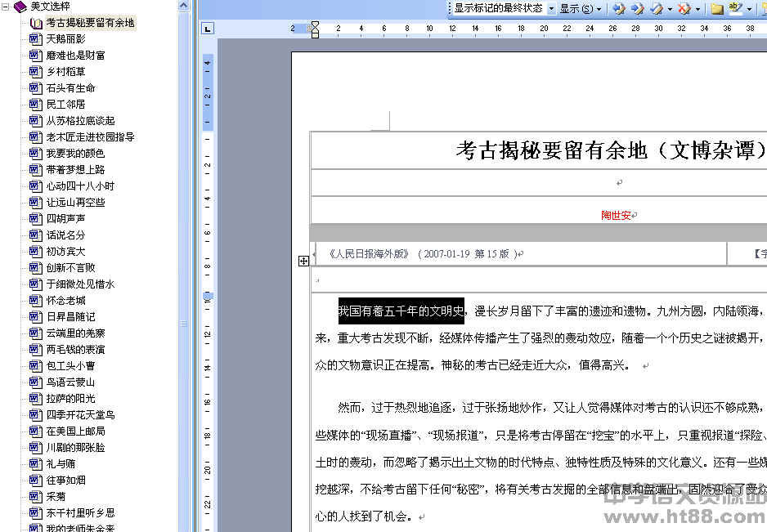Click the Word icon for 我要我的颜色
Screen dimensions: 767x532
click(36, 154)
